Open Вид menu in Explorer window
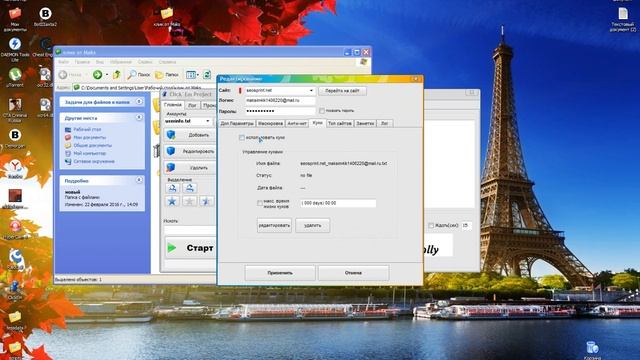This screenshot has height=360, width=640. tap(100, 62)
